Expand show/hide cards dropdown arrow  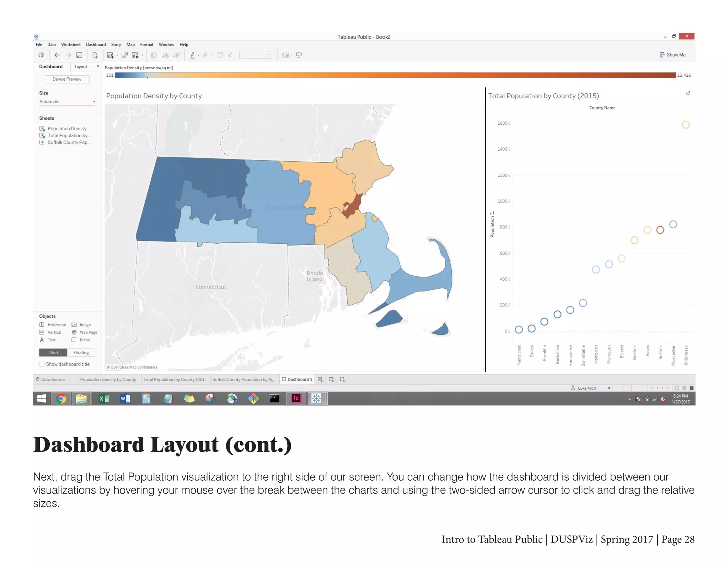(x=291, y=55)
